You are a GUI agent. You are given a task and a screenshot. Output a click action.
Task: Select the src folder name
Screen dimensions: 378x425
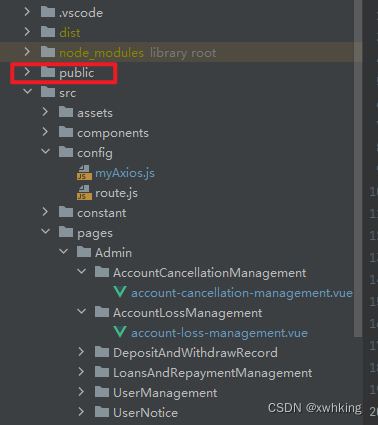(68, 93)
